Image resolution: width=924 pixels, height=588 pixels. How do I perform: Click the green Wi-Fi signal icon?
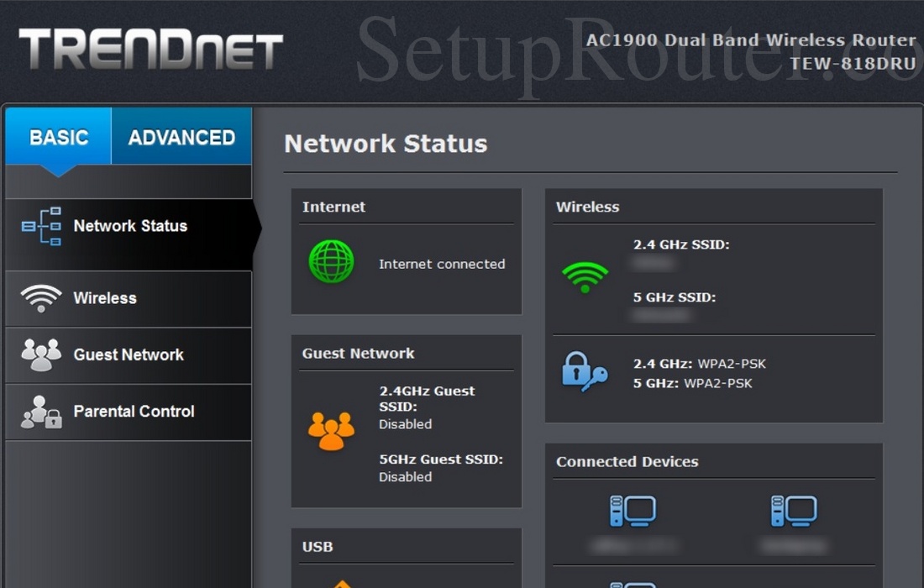[585, 276]
